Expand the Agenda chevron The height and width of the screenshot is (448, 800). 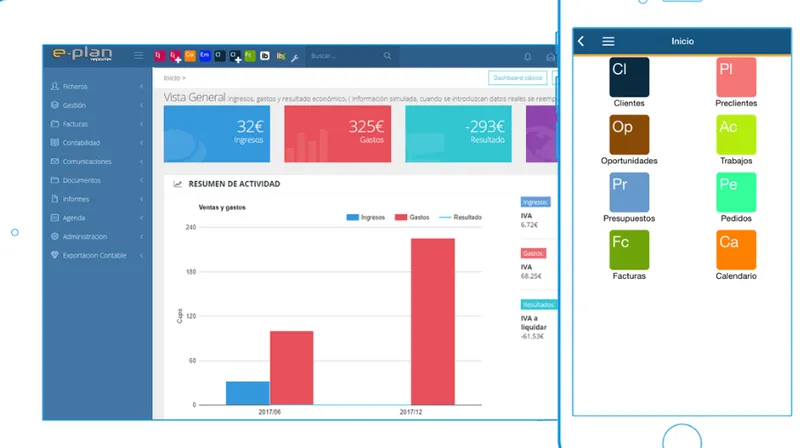141,218
